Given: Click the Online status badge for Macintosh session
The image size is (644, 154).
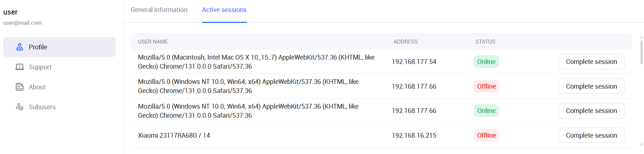Looking at the screenshot, I should 486,62.
